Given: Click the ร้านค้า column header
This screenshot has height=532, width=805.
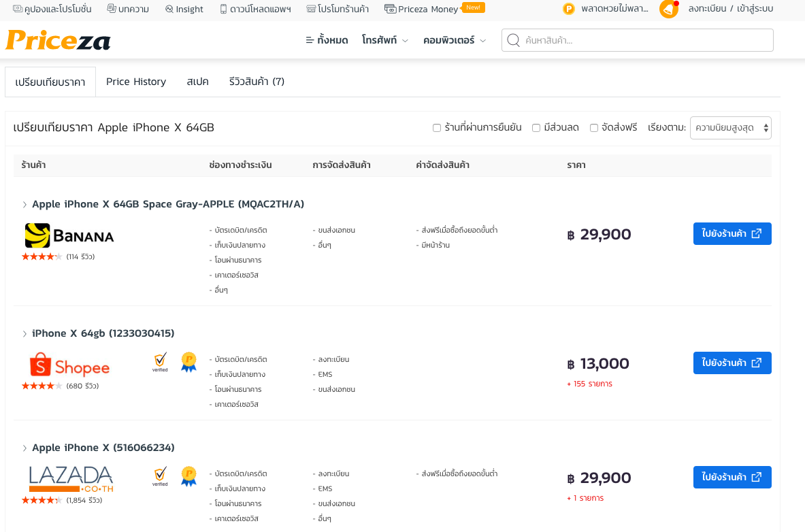Looking at the screenshot, I should [x=33, y=165].
